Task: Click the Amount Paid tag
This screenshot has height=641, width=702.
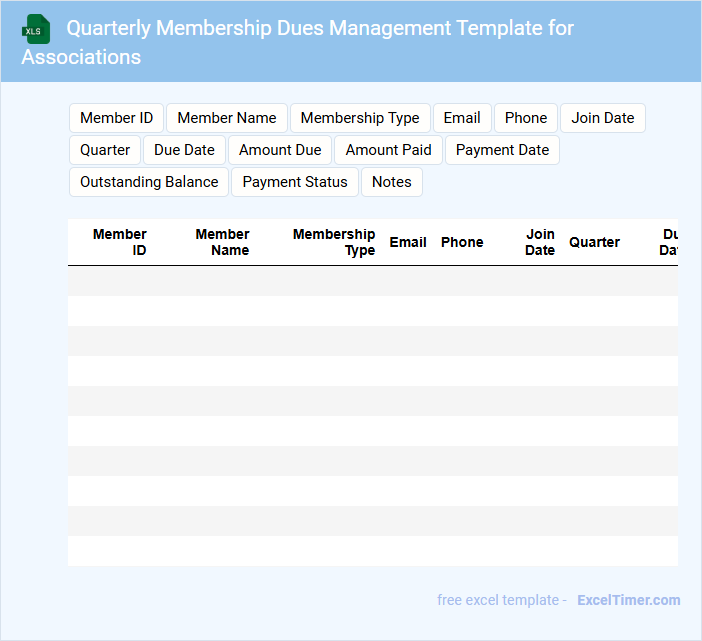Action: (389, 150)
